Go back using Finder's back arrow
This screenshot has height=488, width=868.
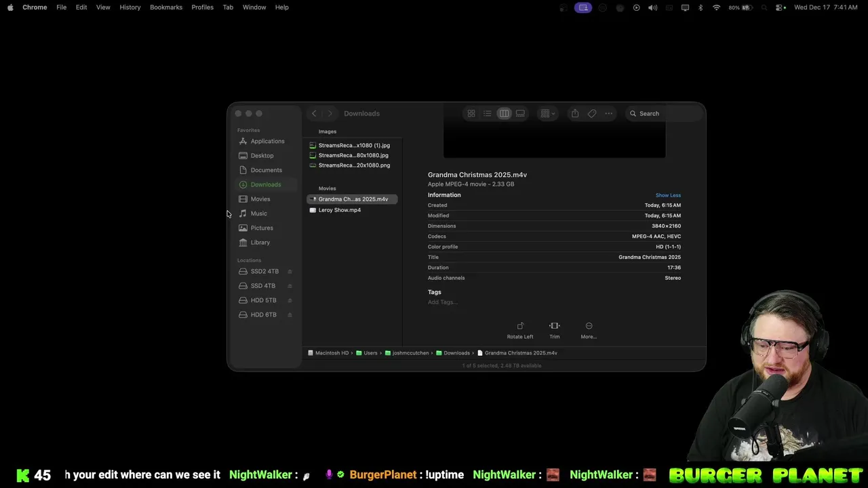314,113
